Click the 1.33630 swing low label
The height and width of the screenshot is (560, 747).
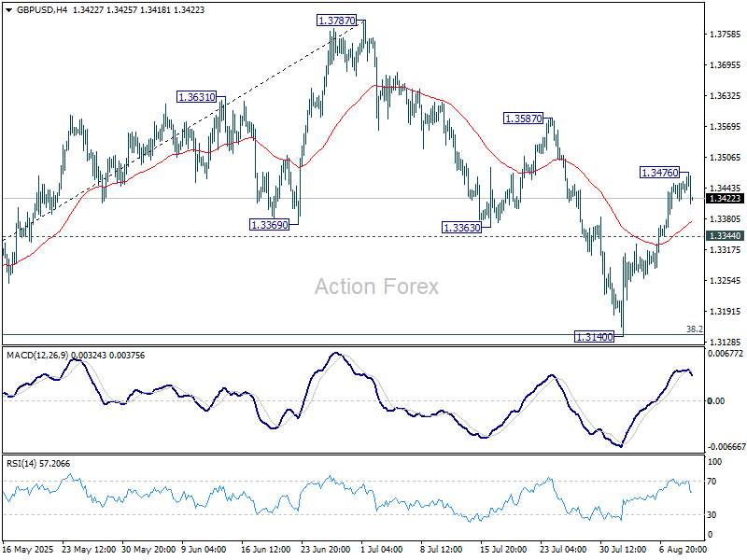coord(462,227)
